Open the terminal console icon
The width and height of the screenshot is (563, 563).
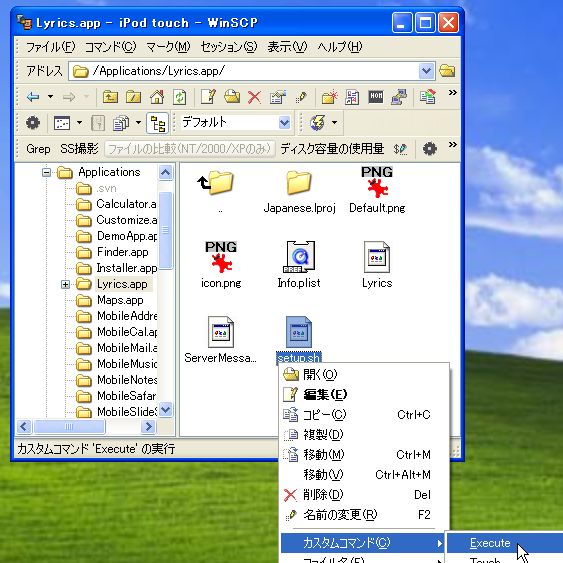pyautogui.click(x=376, y=96)
